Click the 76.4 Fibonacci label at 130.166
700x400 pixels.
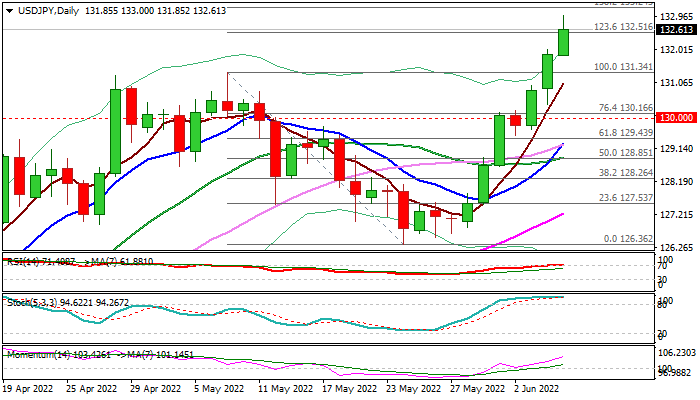point(626,107)
